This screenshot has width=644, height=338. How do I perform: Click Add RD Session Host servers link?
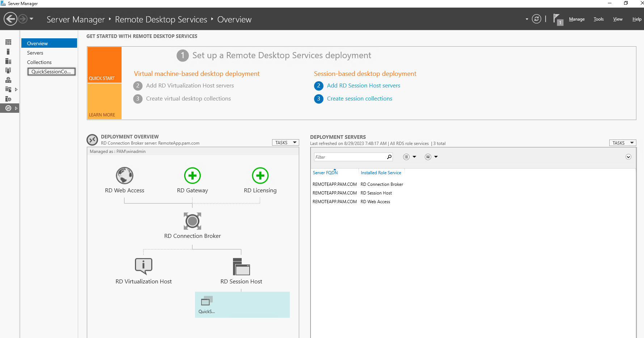(x=363, y=86)
